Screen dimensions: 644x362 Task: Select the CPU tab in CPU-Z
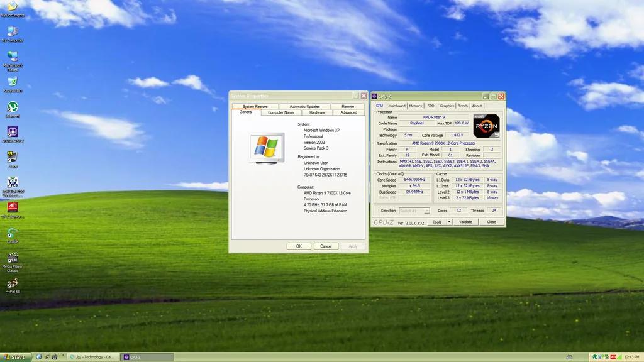pos(379,106)
